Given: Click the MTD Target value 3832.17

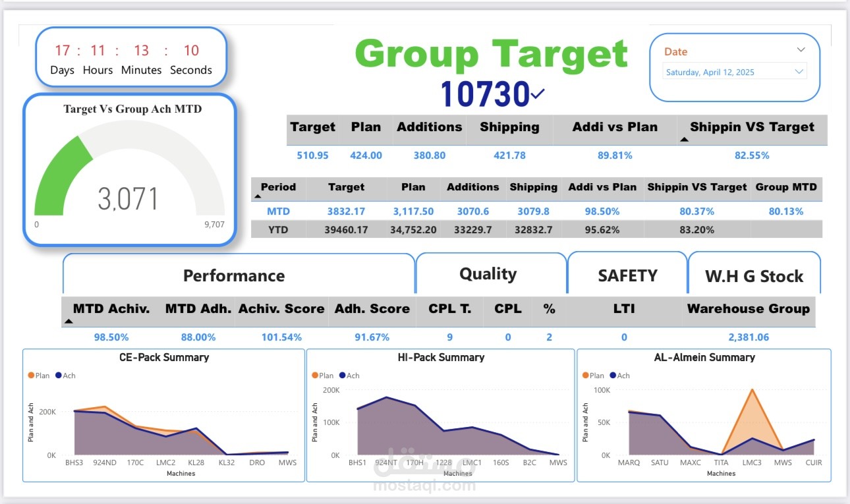Looking at the screenshot, I should (346, 211).
